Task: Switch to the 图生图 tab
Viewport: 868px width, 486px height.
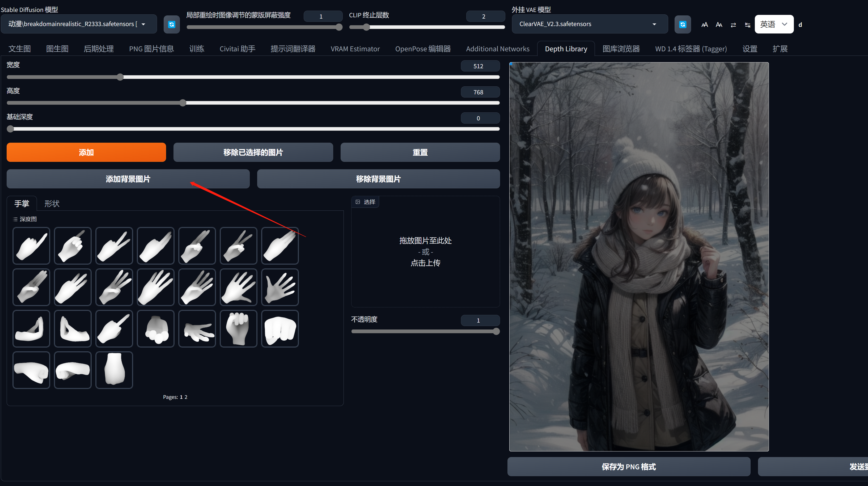Action: pos(57,49)
